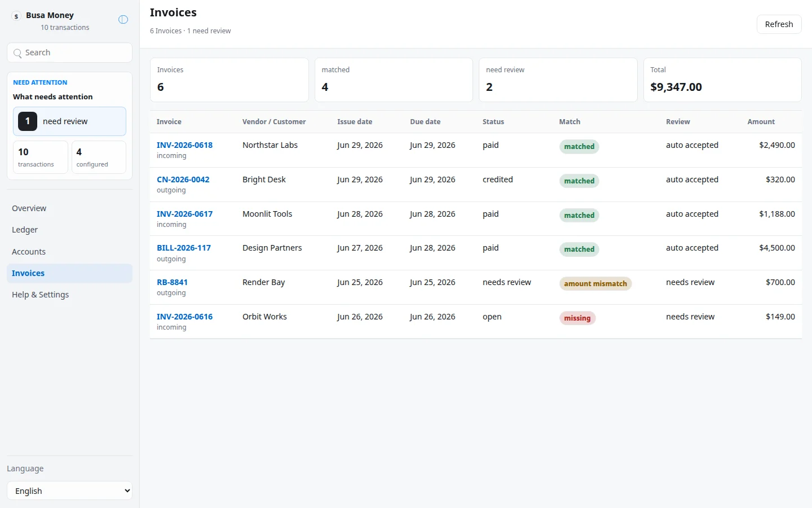
Task: Click vendor Bright Desk
Action: 264,179
